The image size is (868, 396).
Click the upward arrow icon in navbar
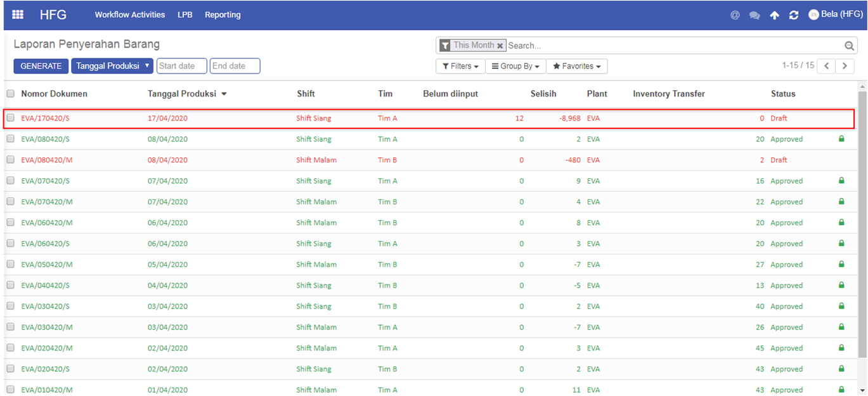pos(774,15)
